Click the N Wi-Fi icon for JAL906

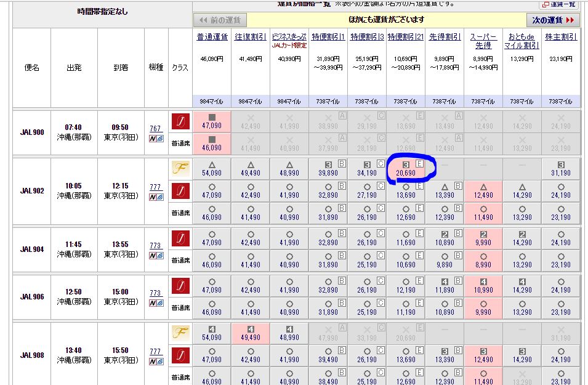(x=156, y=303)
